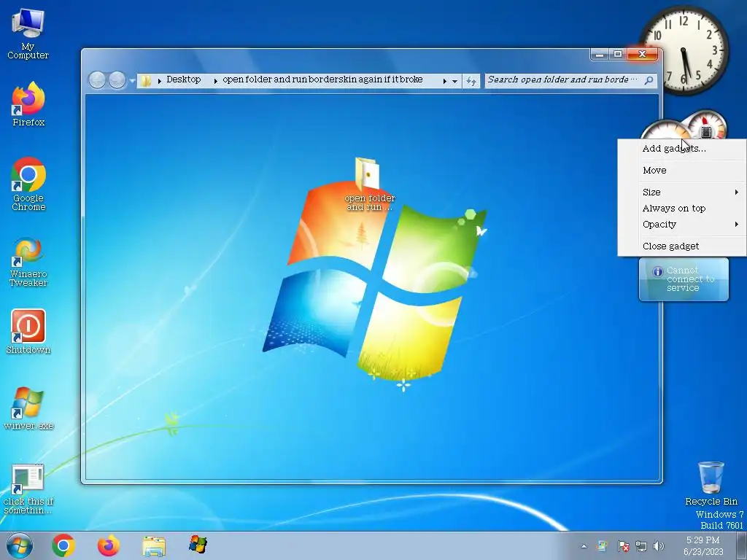This screenshot has height=560, width=747.
Task: Select the 'click this if somethin...' shortcut
Action: (x=28, y=489)
